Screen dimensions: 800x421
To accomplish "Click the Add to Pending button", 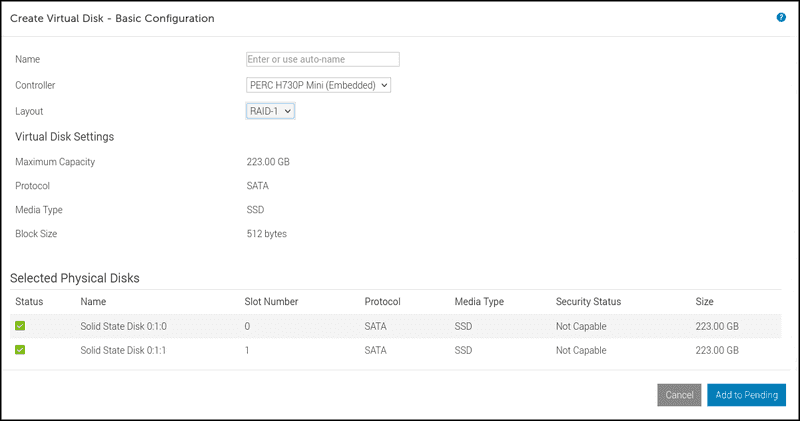I will point(746,395).
